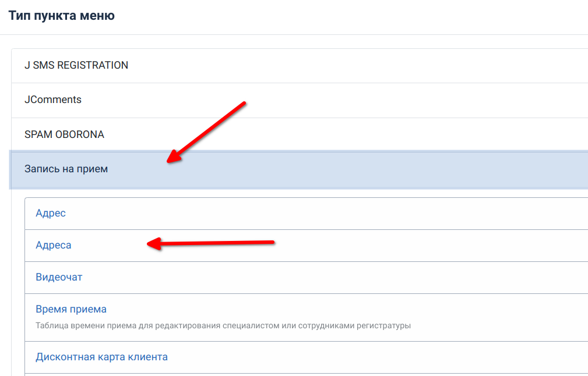
Task: Click the "Тип пункта меню" heading
Action: [x=61, y=16]
